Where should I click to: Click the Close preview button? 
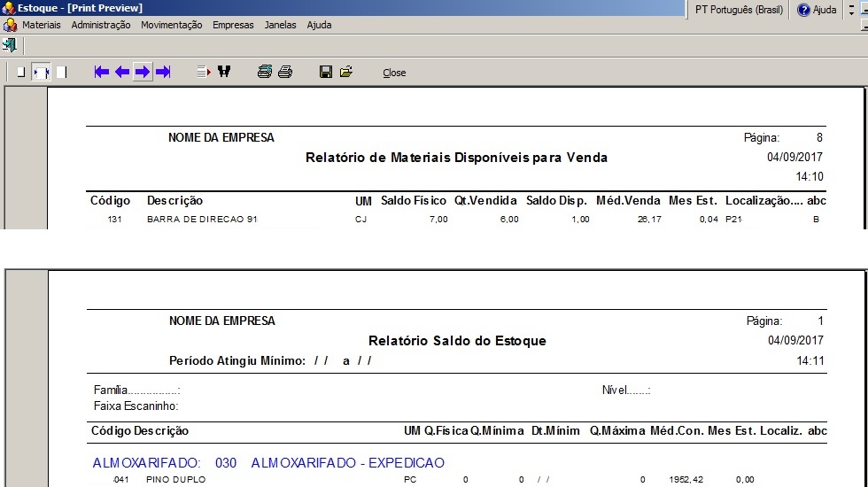click(x=394, y=73)
